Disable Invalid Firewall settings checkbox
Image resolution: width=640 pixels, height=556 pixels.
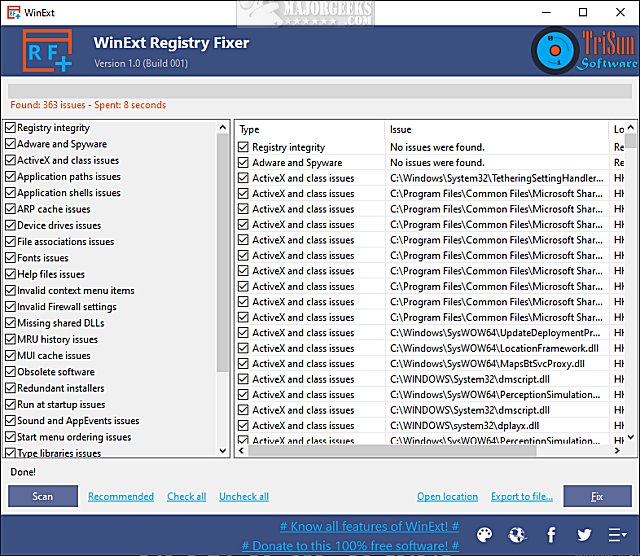click(x=10, y=307)
